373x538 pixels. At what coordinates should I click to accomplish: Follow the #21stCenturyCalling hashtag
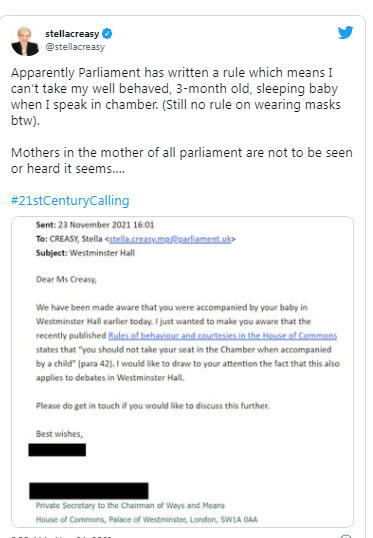click(70, 200)
